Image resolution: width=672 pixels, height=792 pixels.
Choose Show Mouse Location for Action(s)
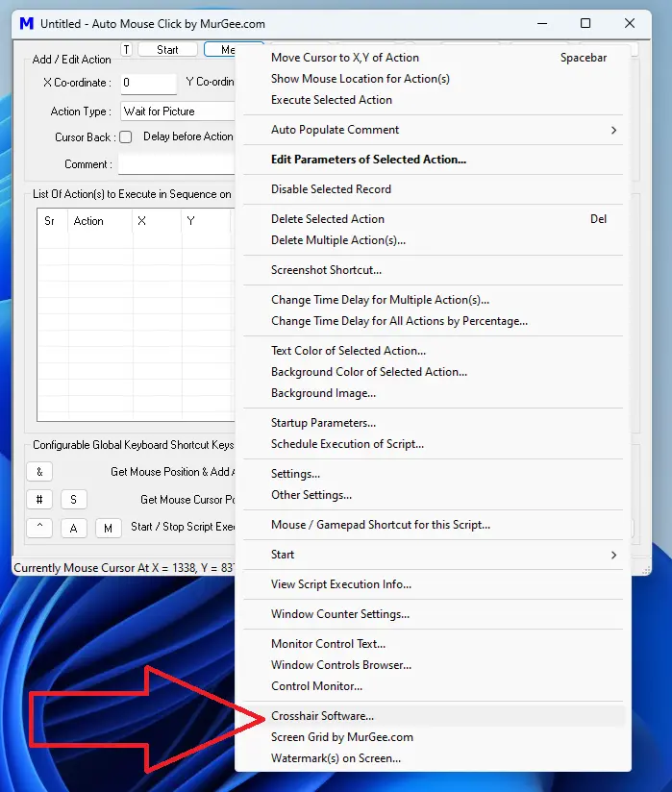(x=434, y=79)
